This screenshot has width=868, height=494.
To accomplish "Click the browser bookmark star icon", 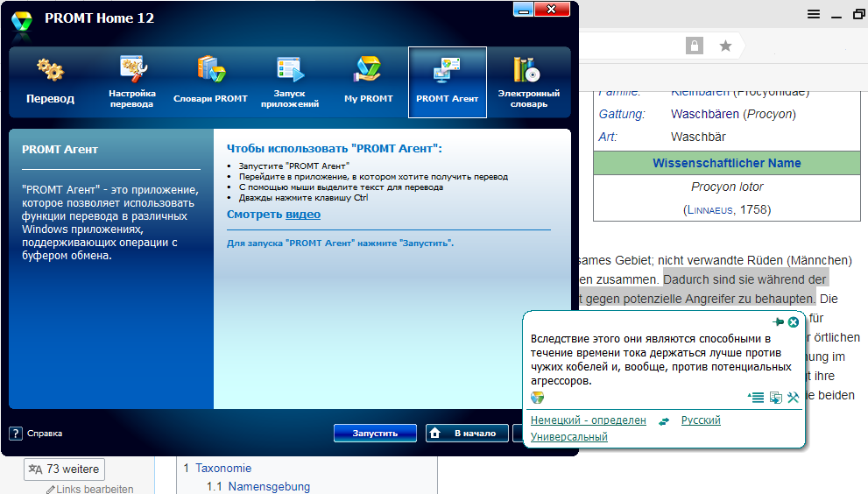I will tap(725, 46).
